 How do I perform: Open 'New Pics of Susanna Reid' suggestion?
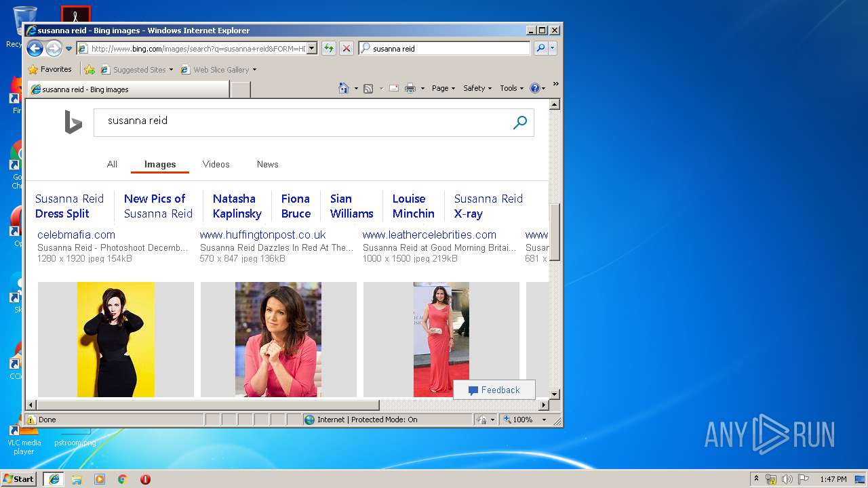tap(158, 206)
